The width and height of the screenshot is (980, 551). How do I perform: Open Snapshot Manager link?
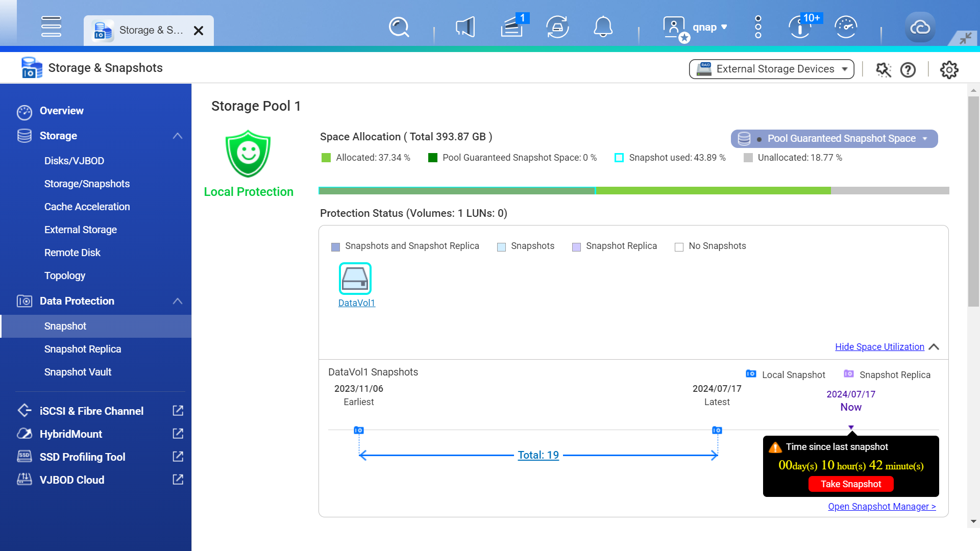[x=881, y=506]
